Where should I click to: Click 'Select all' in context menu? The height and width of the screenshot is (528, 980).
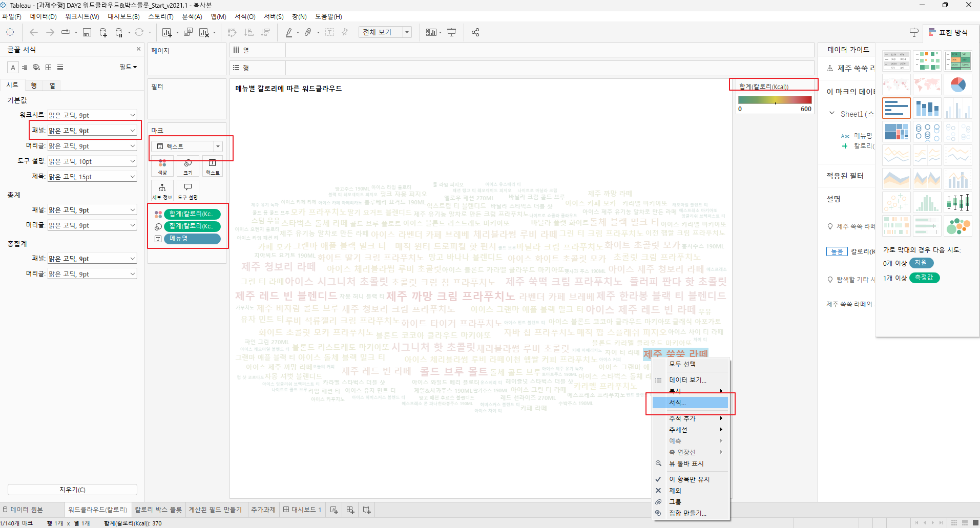coord(690,364)
